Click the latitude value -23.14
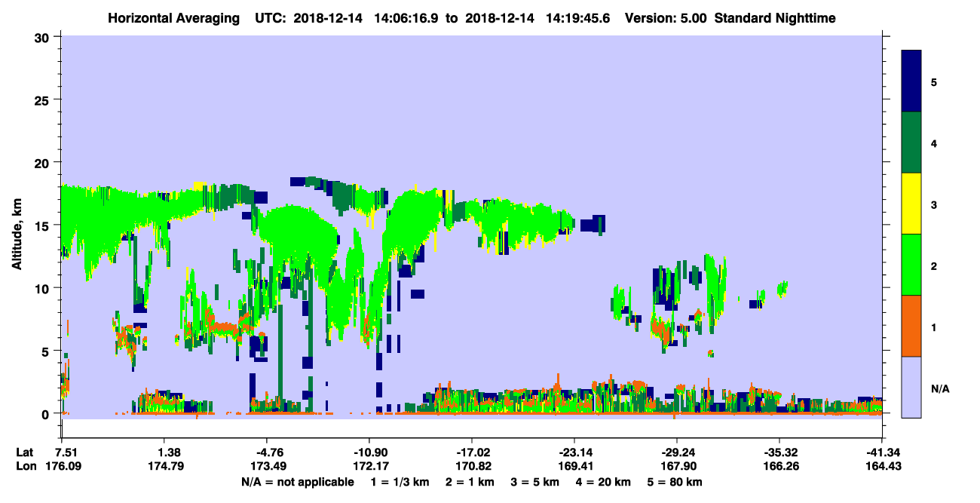980x503 pixels. pyautogui.click(x=574, y=452)
